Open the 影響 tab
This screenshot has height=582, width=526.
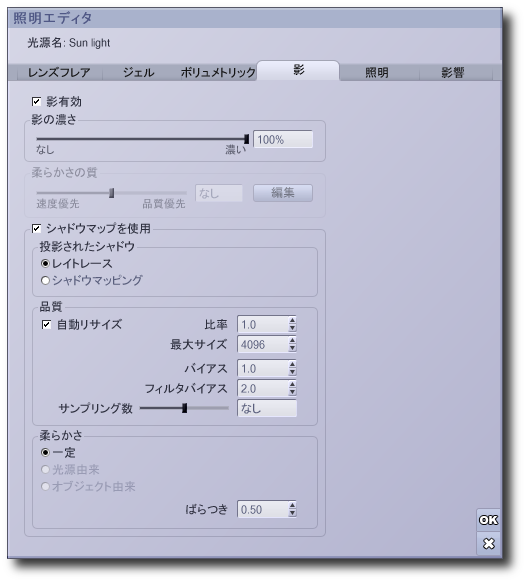point(453,72)
